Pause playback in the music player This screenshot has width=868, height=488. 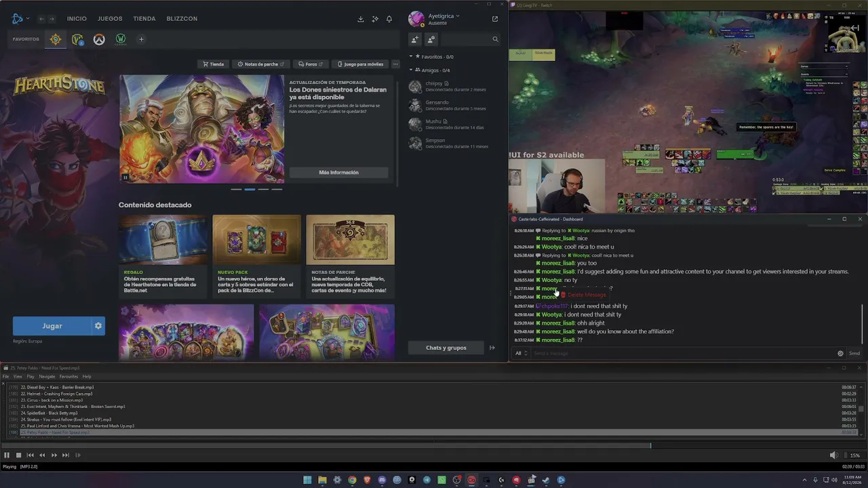(7, 455)
